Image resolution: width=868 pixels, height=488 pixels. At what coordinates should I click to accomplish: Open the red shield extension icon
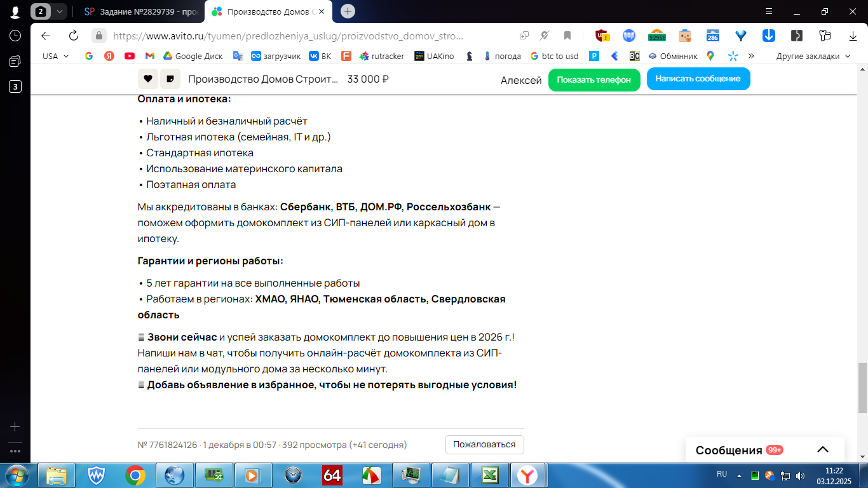(x=601, y=36)
